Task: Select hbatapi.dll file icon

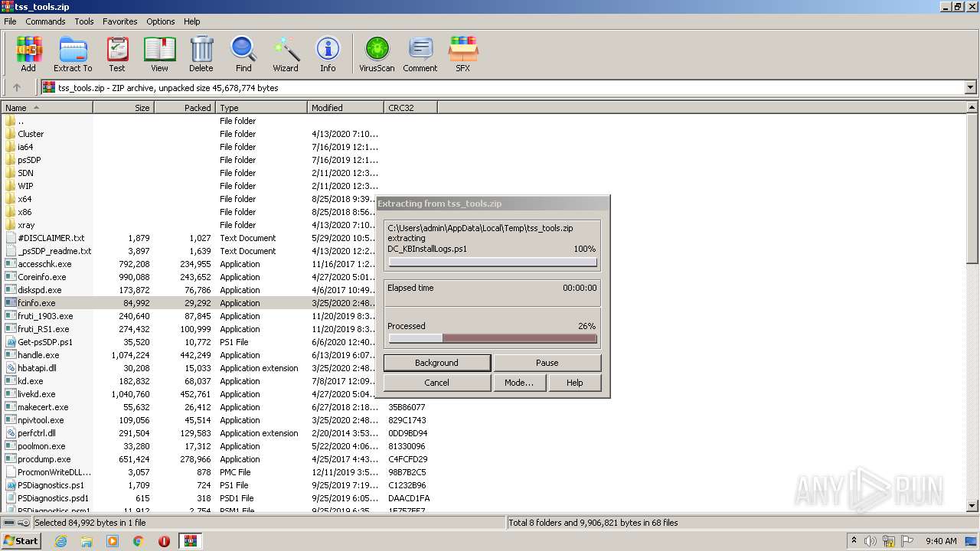Action: click(10, 368)
